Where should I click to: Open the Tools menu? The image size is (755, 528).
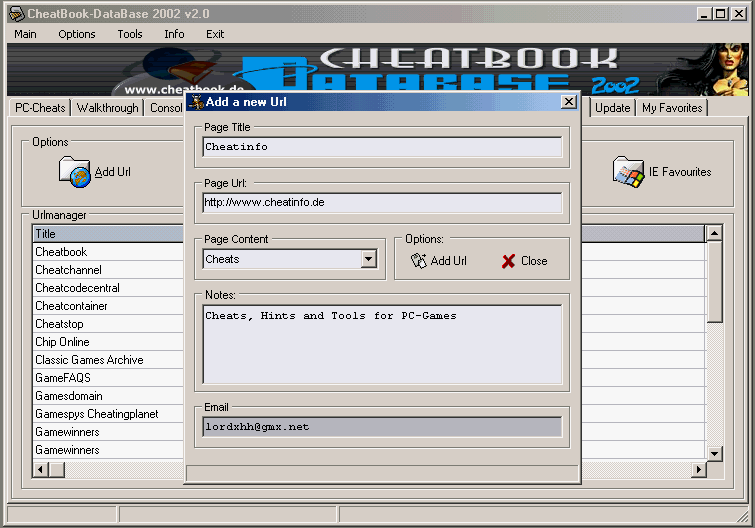[x=130, y=34]
